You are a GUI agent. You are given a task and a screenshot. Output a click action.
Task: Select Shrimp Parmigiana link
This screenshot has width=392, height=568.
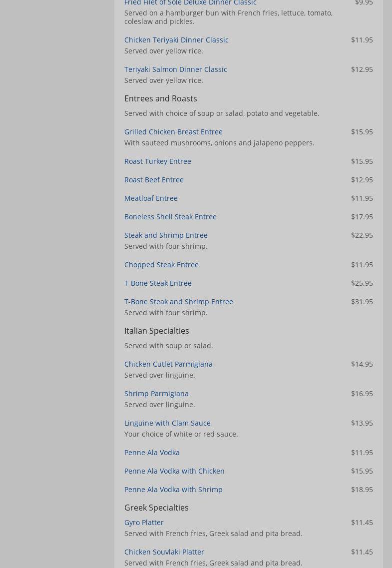point(156,394)
